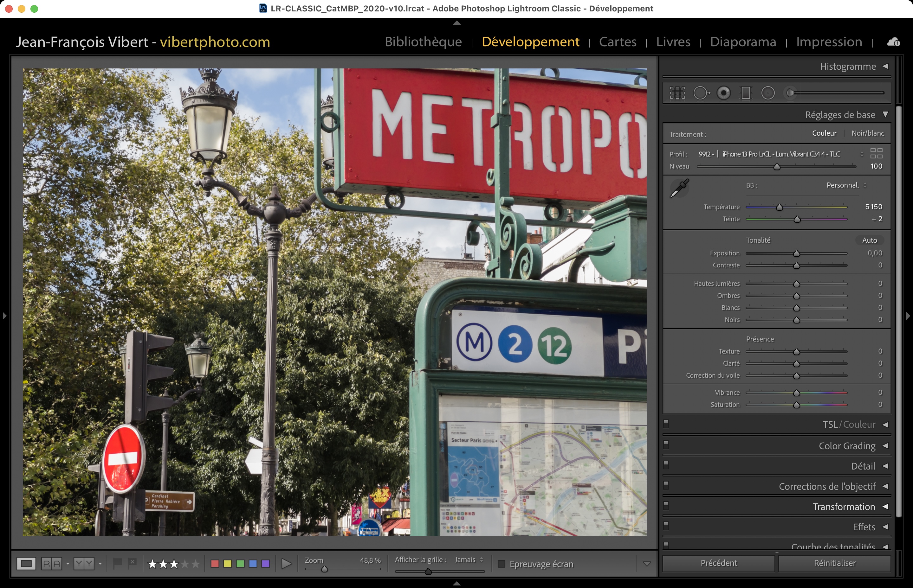Enable the Epreuvage écran checkbox
The image size is (913, 588).
tap(502, 564)
